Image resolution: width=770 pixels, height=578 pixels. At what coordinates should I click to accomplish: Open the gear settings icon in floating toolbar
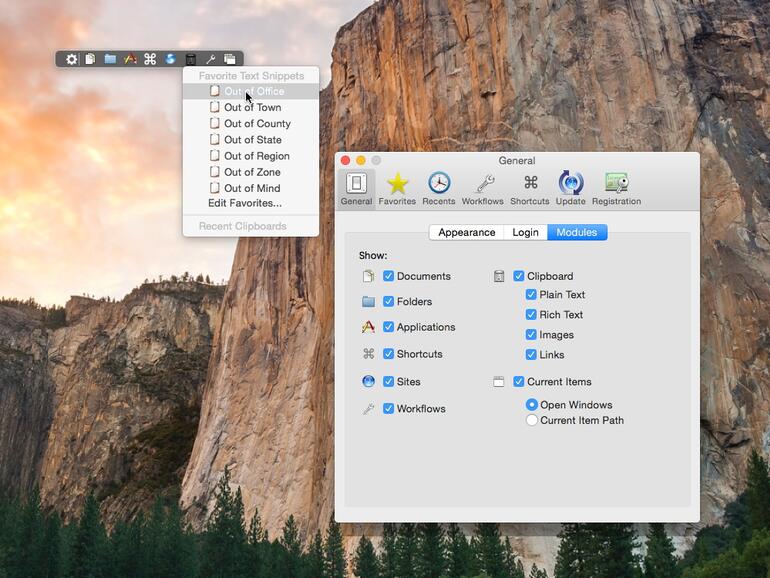click(72, 59)
